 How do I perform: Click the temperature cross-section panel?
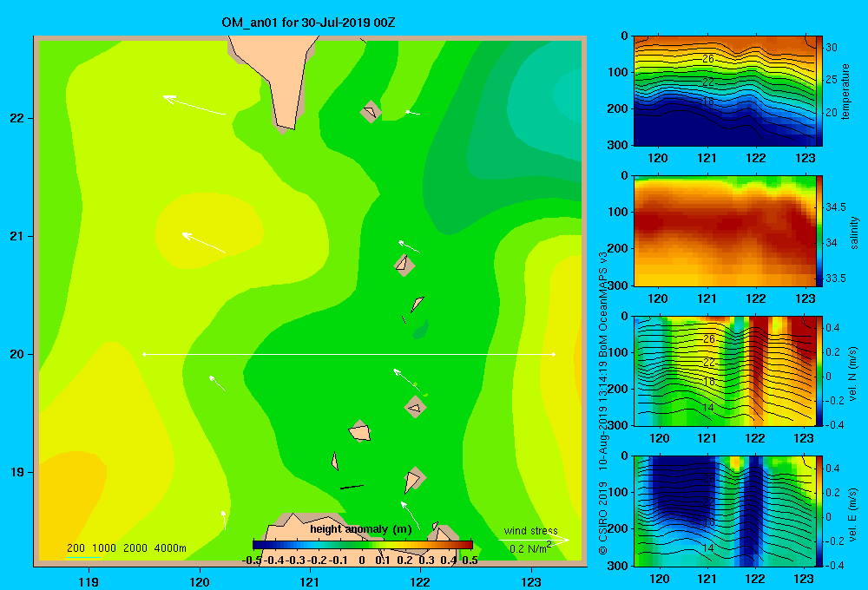724,91
